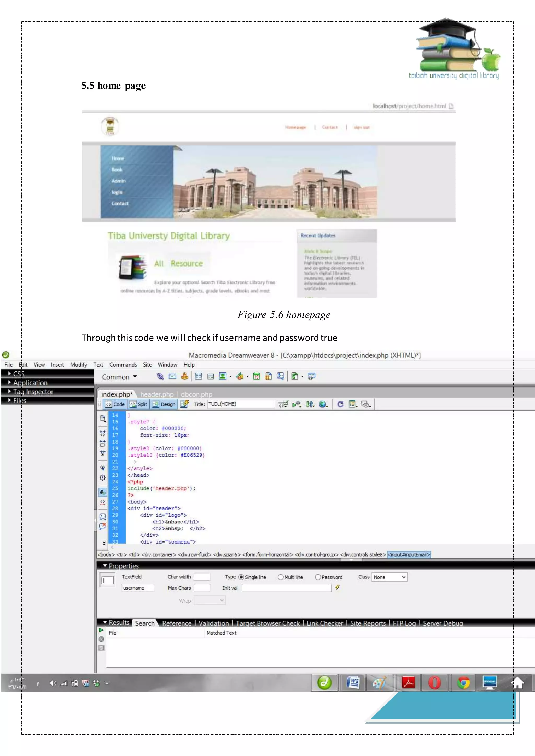This screenshot has width=535, height=756.
Task: Click Apply Comment icon in coding toolbar
Action: 103,516
